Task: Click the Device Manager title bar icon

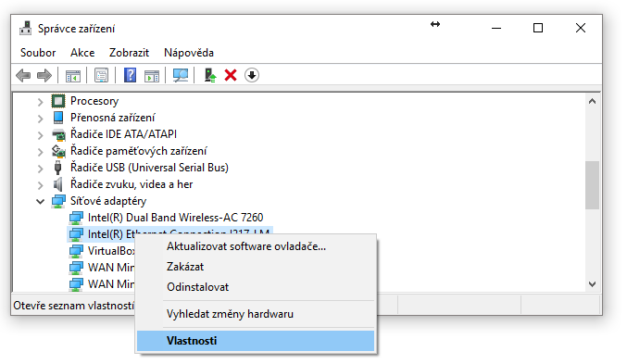Action: pyautogui.click(x=26, y=29)
